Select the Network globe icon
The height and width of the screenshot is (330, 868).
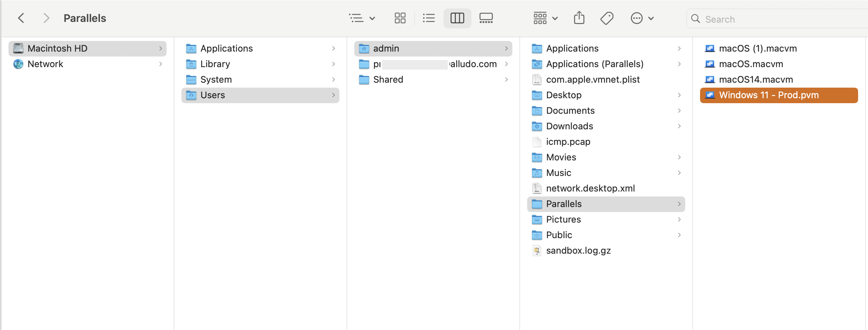tap(18, 64)
